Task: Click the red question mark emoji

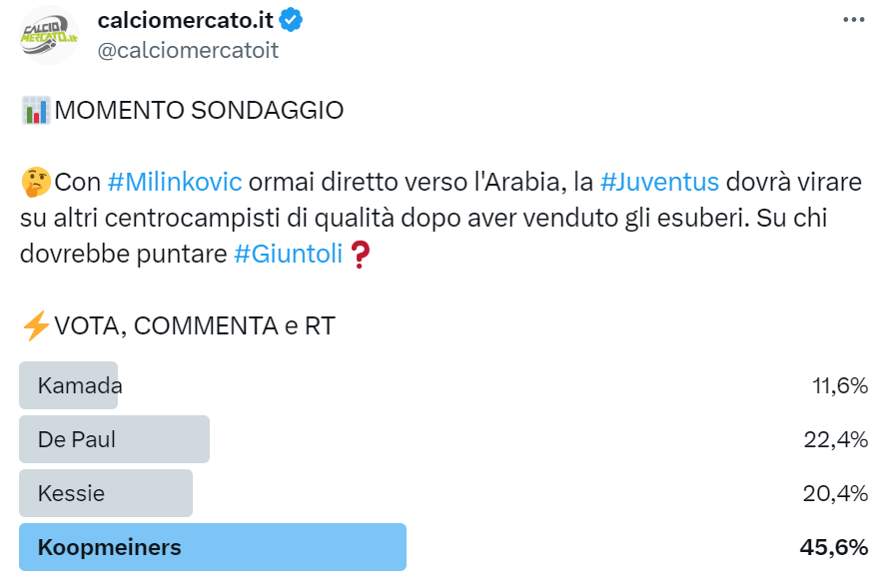Action: click(362, 255)
